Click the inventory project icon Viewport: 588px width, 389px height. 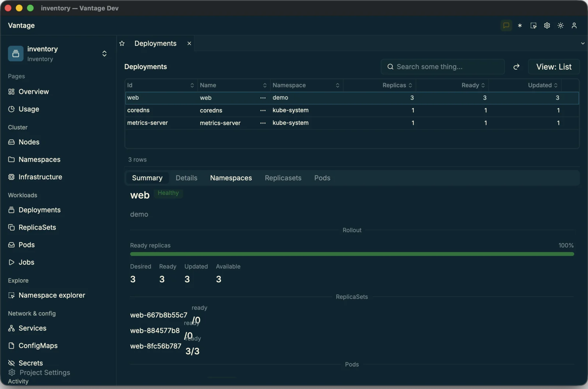16,54
